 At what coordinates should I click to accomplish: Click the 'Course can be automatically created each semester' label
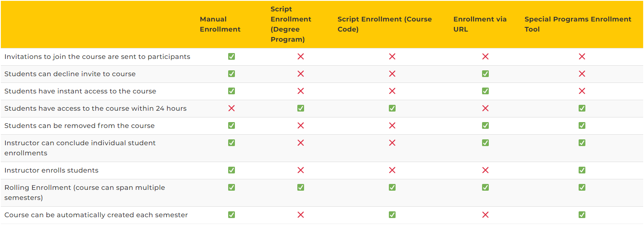(x=96, y=215)
